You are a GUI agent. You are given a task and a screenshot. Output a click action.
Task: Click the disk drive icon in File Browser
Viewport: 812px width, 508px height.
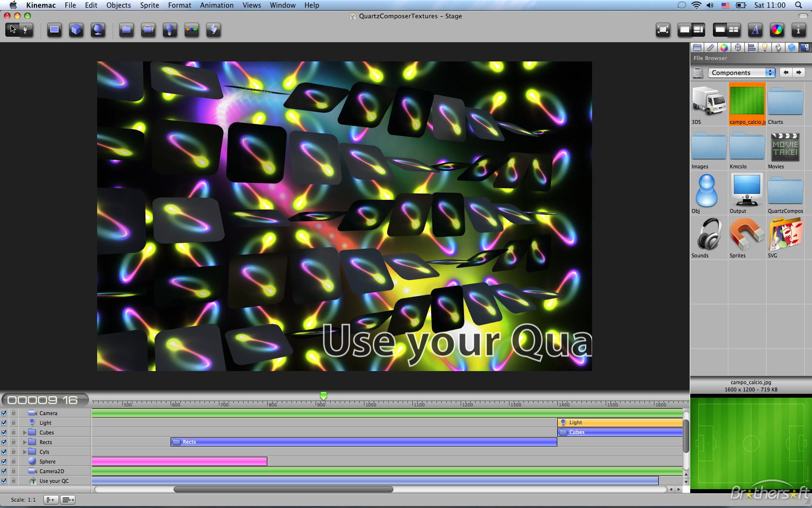click(698, 73)
